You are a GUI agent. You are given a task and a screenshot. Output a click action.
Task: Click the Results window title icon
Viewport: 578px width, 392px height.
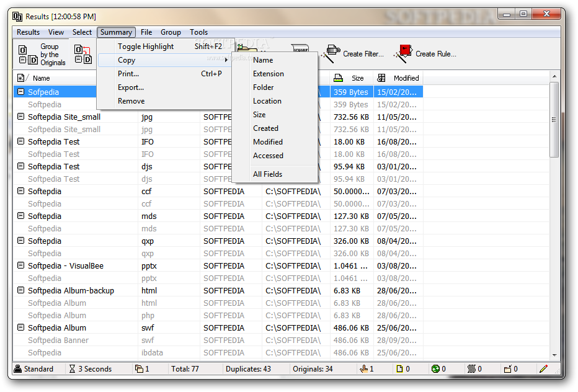17,16
